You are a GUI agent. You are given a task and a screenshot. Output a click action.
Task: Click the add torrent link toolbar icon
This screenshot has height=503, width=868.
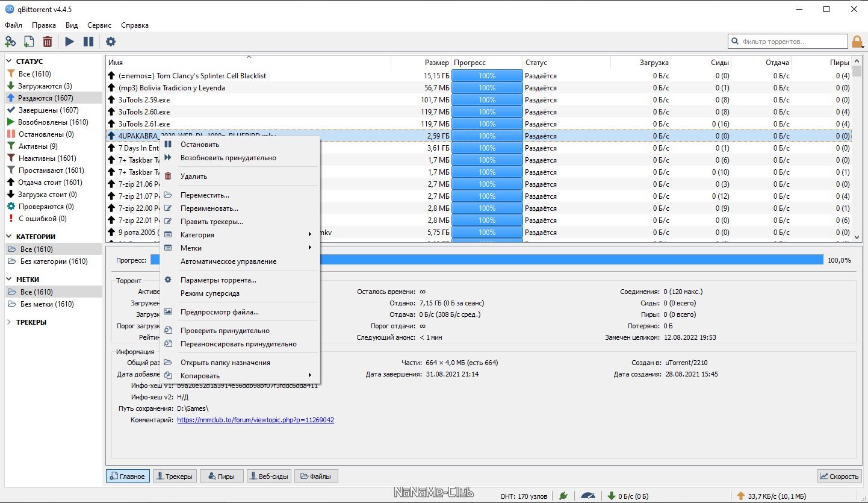[x=10, y=42]
